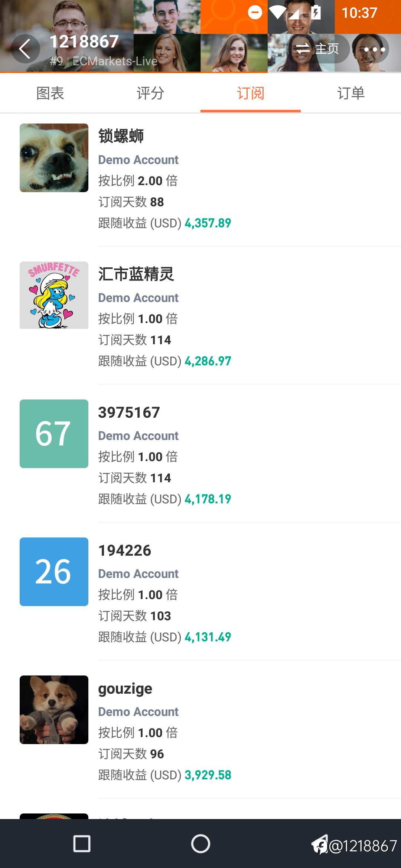The image size is (401, 868).
Task: Tap the Android recent apps square button
Action: pyautogui.click(x=82, y=844)
